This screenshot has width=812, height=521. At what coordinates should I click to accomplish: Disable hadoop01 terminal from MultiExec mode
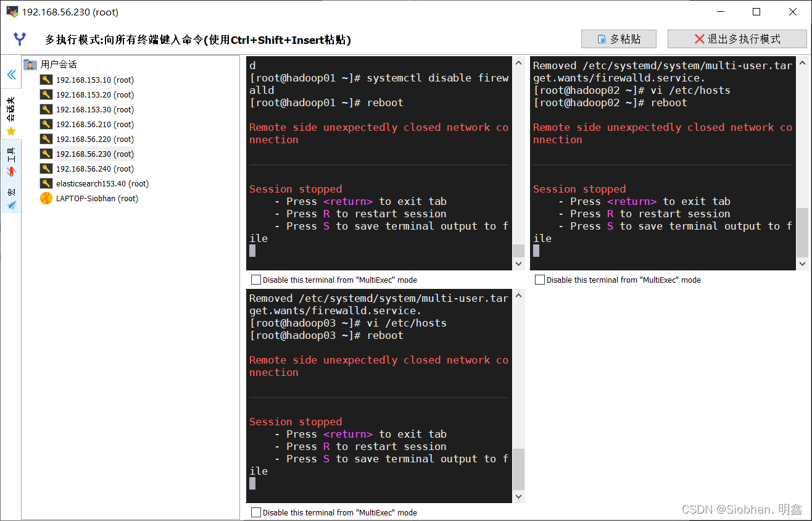coord(256,280)
